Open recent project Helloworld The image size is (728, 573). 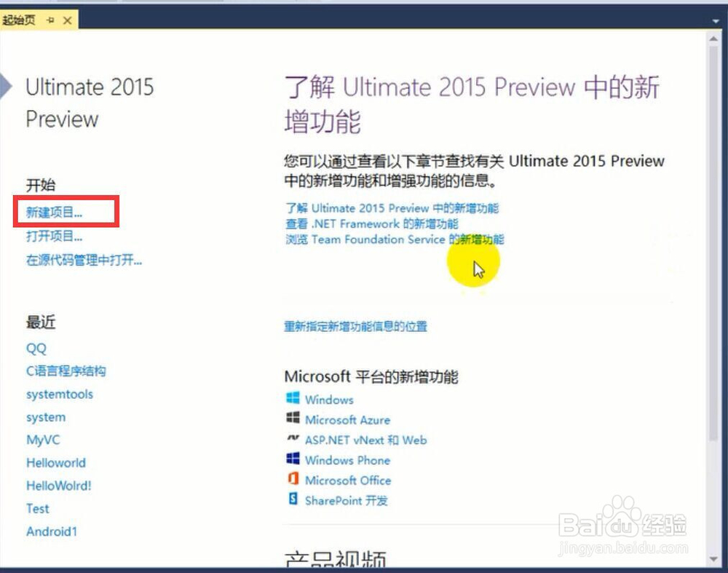click(x=56, y=463)
